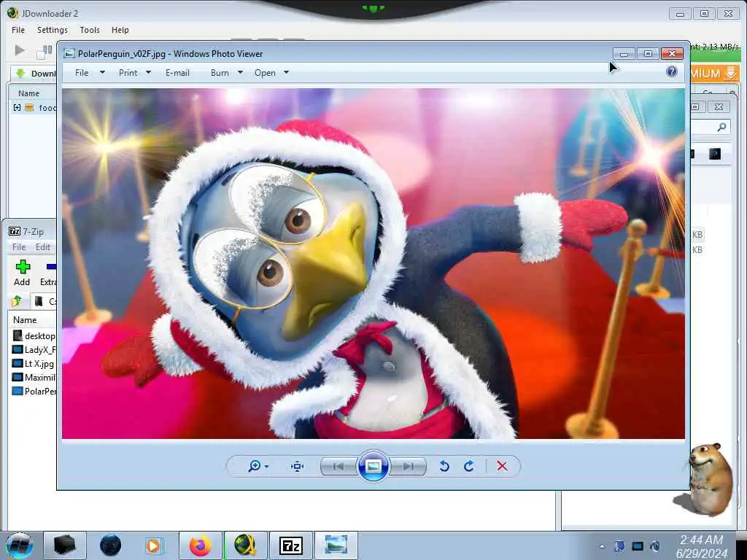Click E-mail in Photo Viewer toolbar

(177, 73)
